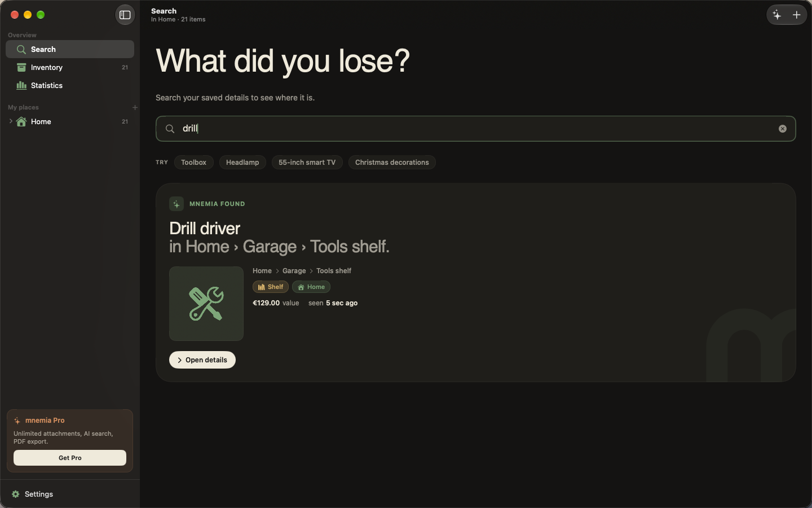Click the €129.00 value text
Viewport: 812px width, 508px height.
(x=276, y=303)
